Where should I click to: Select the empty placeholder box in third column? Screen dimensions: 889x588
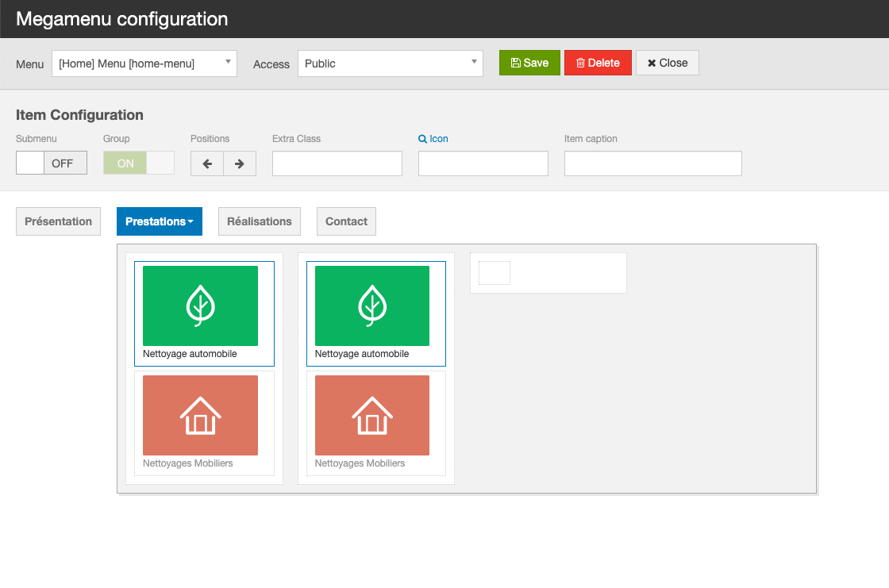[495, 273]
